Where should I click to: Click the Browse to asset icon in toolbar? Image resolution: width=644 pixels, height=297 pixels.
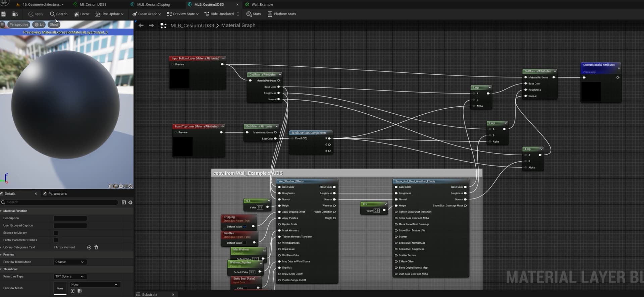15,14
